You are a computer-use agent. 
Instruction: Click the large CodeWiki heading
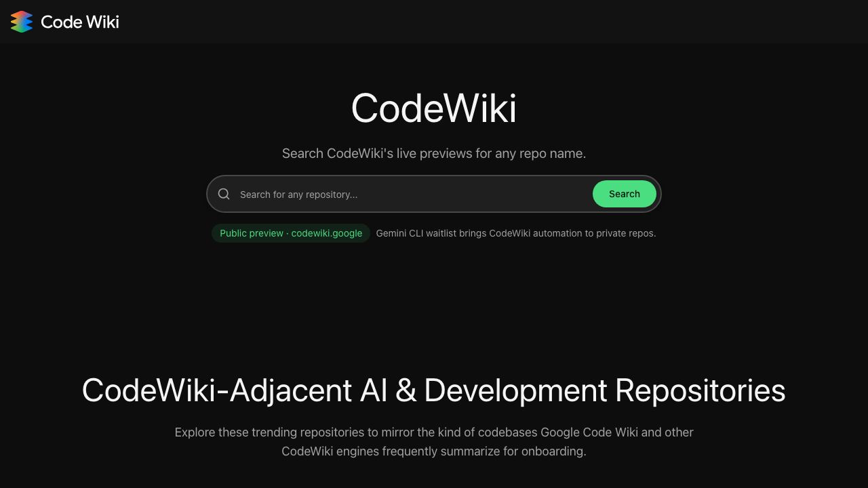(x=434, y=108)
